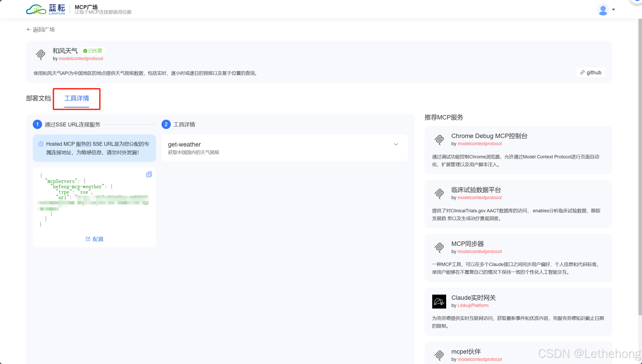
Task: Open Chrome Debug MCP控制台 title
Action: coord(489,136)
